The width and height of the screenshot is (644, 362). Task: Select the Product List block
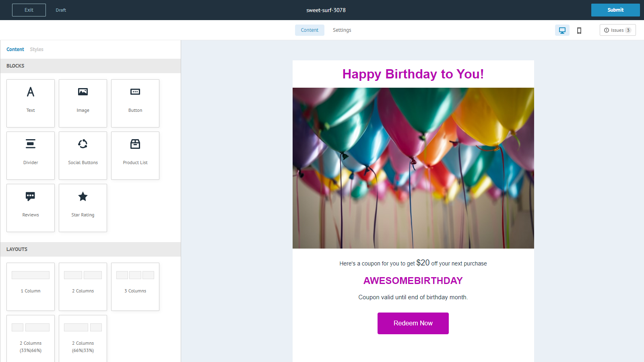click(135, 155)
